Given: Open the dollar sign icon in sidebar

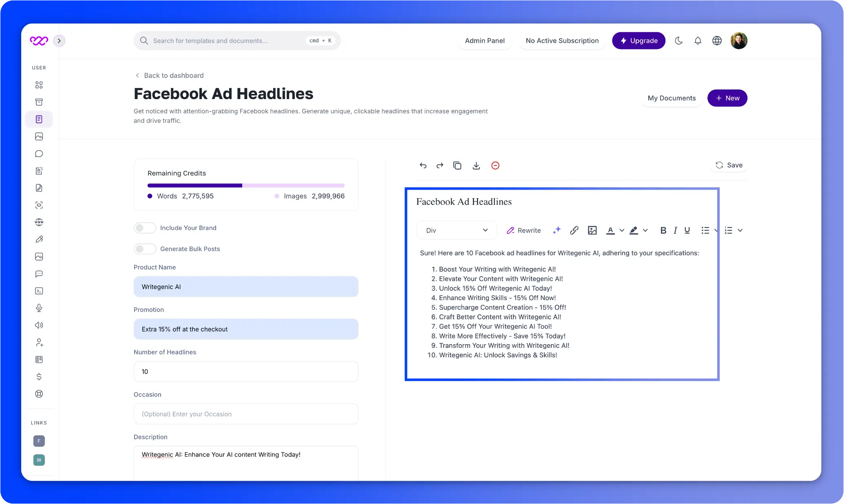Looking at the screenshot, I should [x=39, y=376].
